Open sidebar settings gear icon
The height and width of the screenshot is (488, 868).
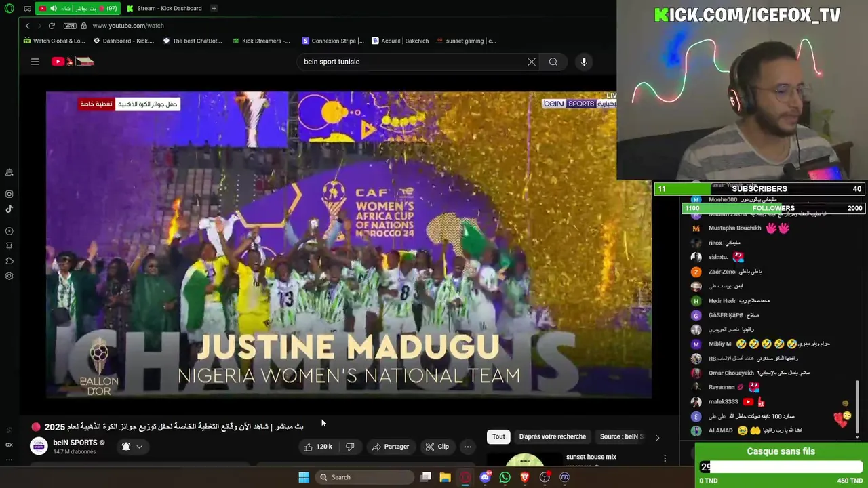point(9,276)
